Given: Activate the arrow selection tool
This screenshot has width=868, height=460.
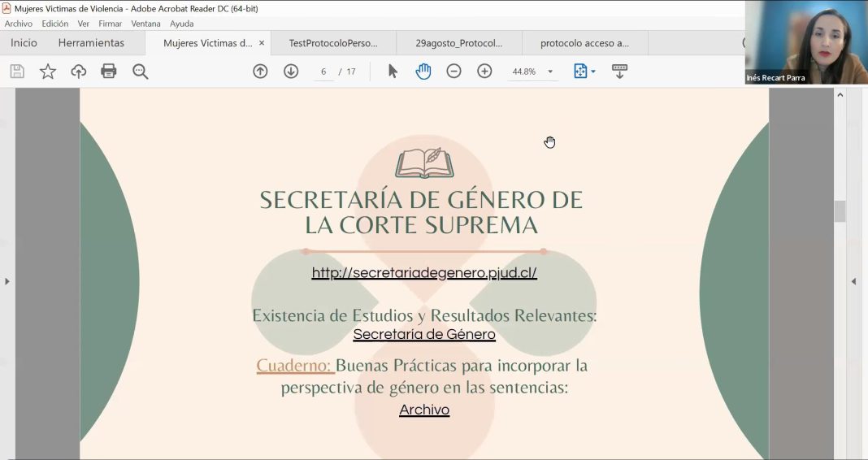Looking at the screenshot, I should pos(393,72).
